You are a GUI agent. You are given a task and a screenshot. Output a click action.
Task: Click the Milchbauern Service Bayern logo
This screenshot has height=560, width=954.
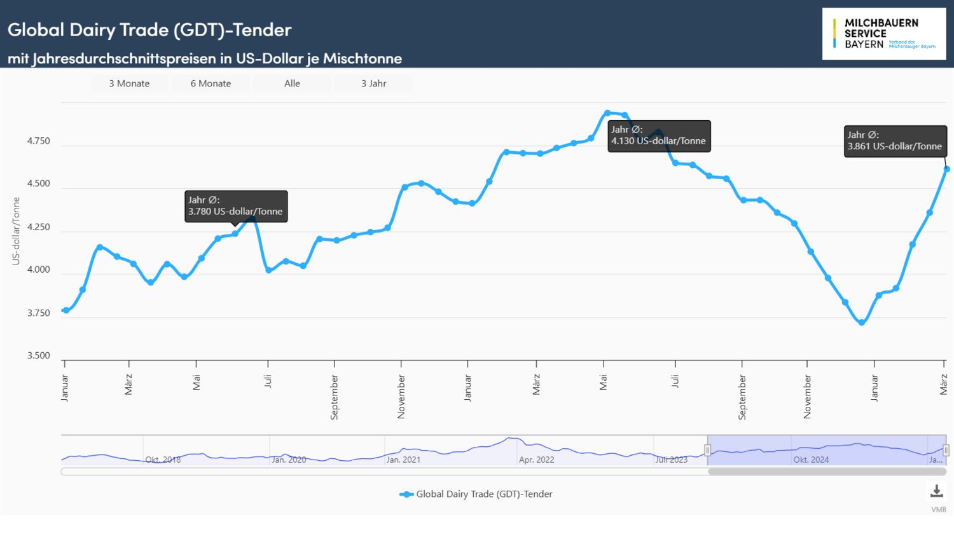883,34
